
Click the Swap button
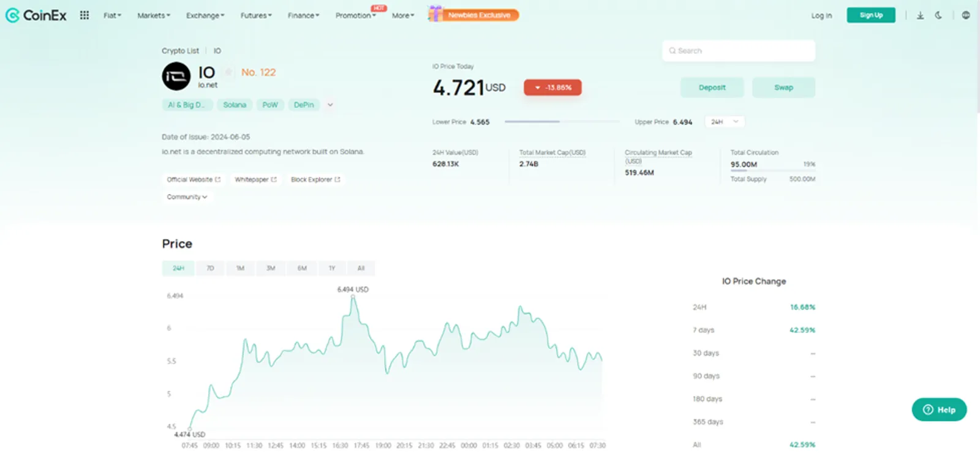[783, 88]
